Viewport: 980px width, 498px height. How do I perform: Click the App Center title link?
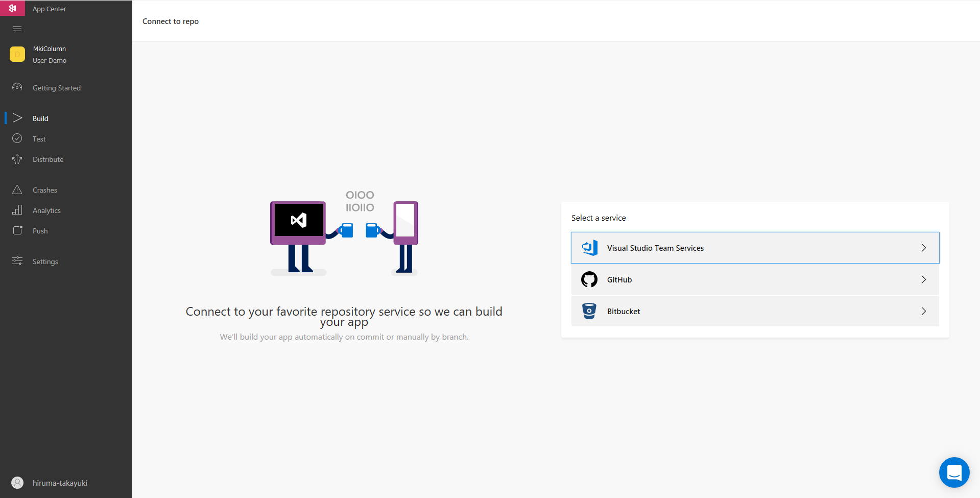click(49, 9)
